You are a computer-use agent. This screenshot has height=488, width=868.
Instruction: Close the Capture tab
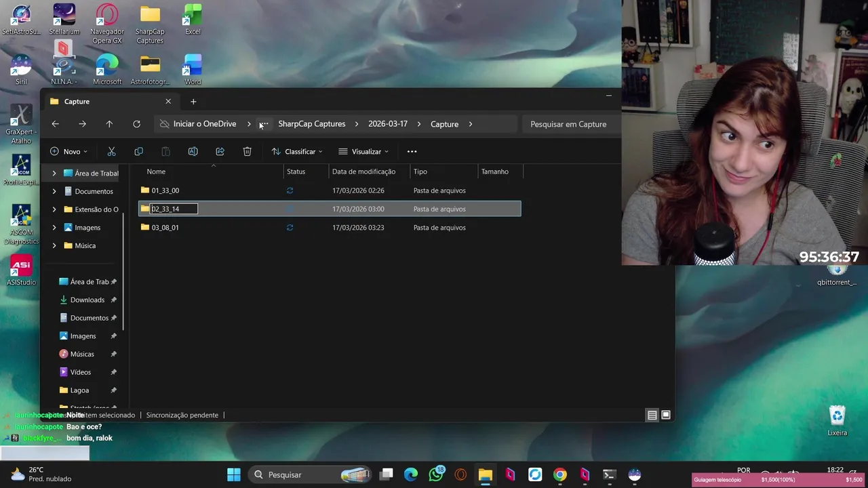tap(168, 101)
